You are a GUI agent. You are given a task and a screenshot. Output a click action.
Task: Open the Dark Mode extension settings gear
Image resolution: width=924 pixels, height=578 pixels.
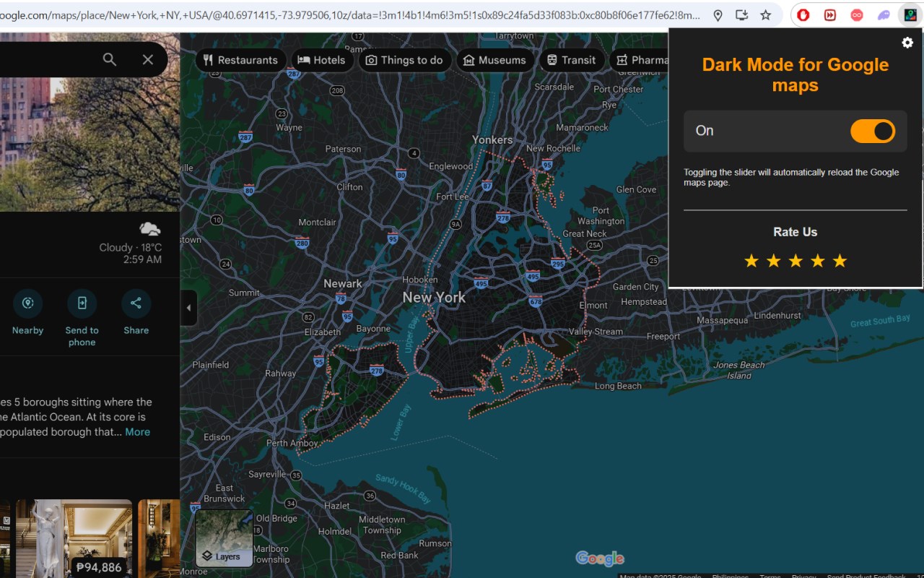907,43
